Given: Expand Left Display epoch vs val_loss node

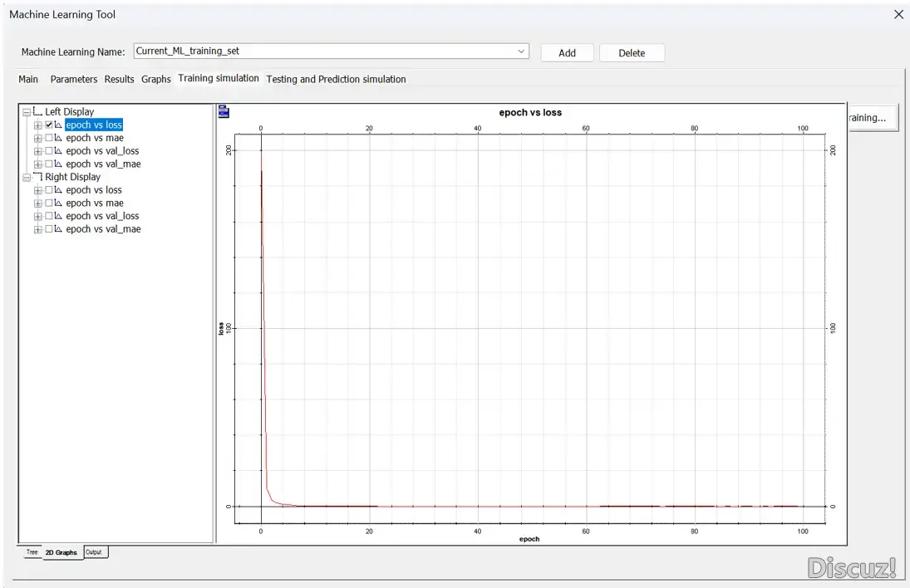Looking at the screenshot, I should click(x=37, y=151).
